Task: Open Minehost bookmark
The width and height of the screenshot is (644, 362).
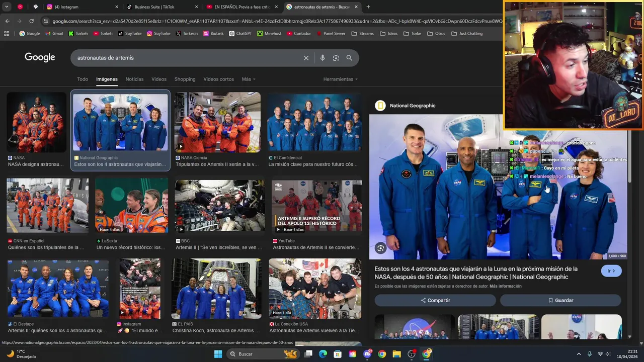Action: tap(269, 34)
